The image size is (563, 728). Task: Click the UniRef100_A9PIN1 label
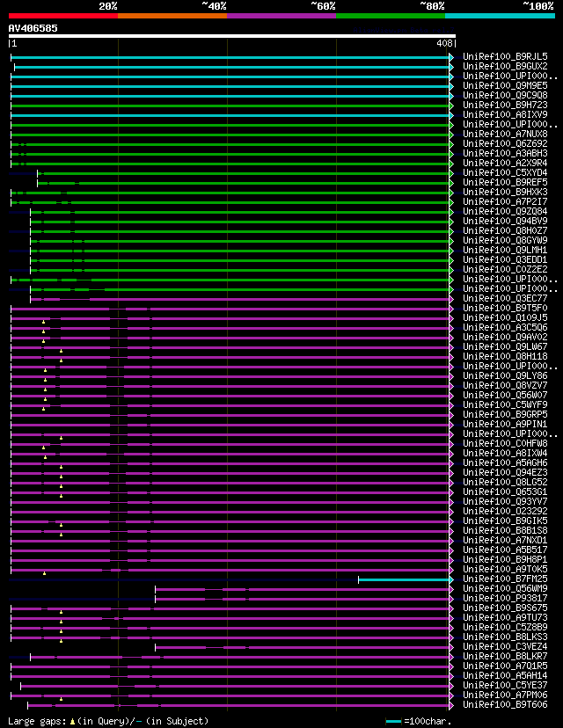coord(505,425)
